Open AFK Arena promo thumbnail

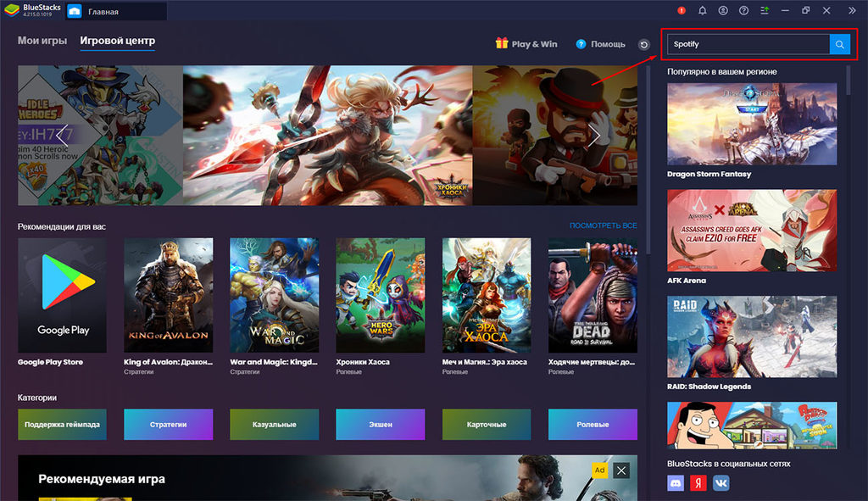point(752,231)
